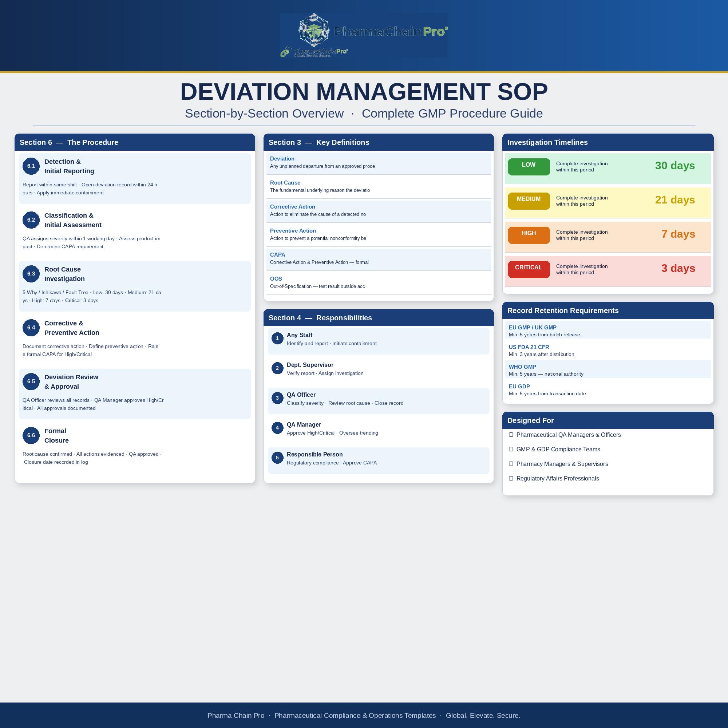Expand the Record Retention Requirements header

click(x=608, y=310)
